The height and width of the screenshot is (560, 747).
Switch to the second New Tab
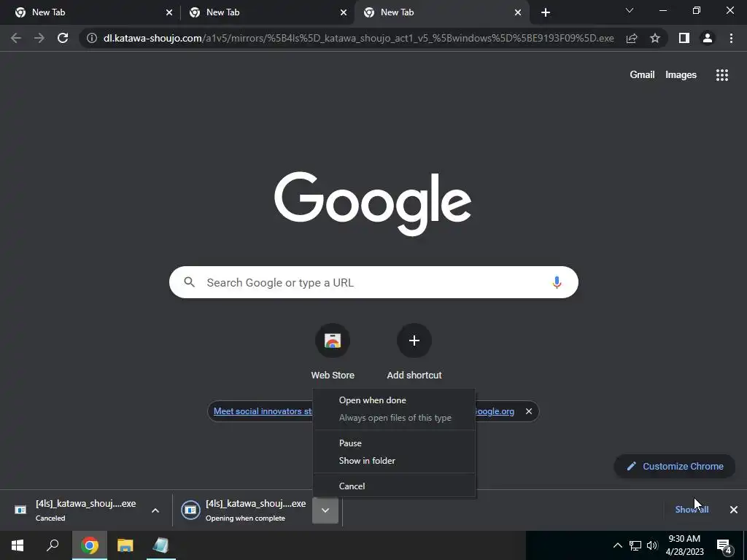[x=265, y=12]
